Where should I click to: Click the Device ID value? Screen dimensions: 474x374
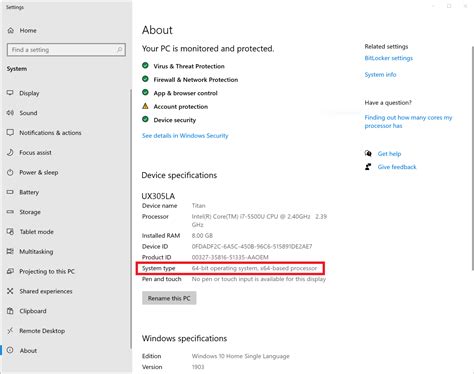click(252, 247)
